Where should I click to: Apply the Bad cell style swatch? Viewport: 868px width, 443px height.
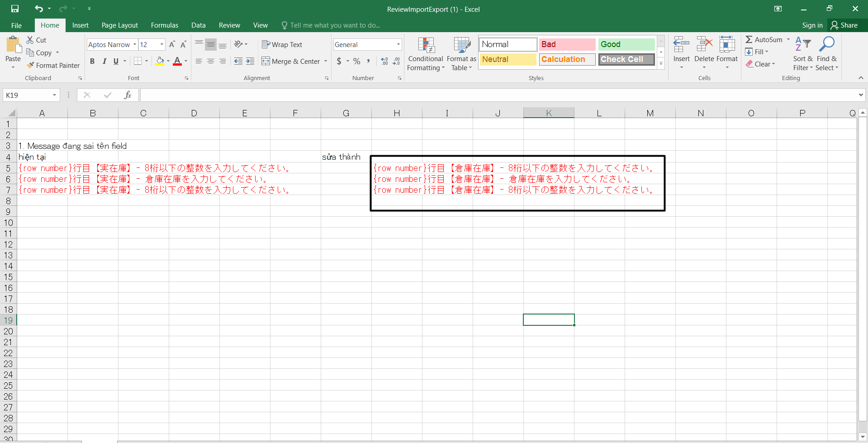(x=567, y=44)
